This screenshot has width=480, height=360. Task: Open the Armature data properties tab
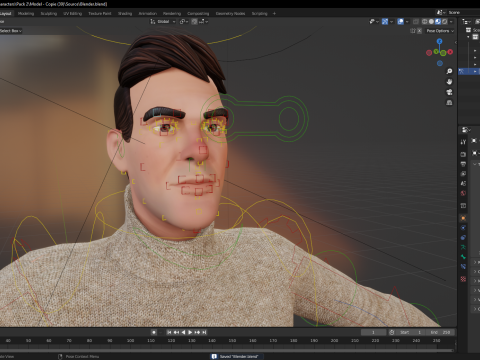coord(463,247)
